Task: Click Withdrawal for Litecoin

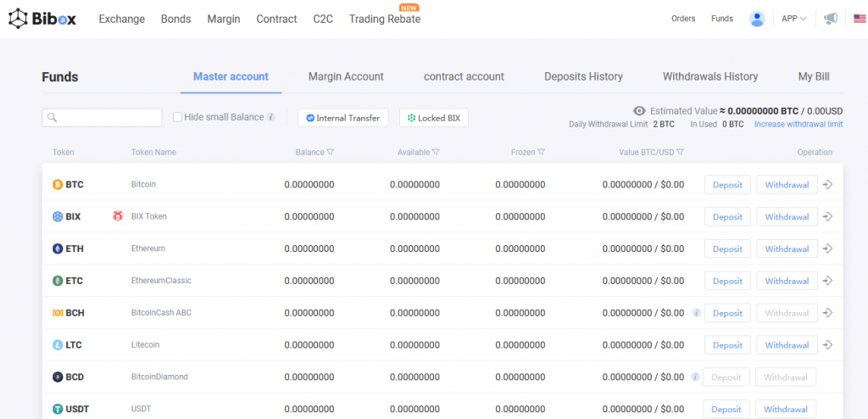Action: 787,345
